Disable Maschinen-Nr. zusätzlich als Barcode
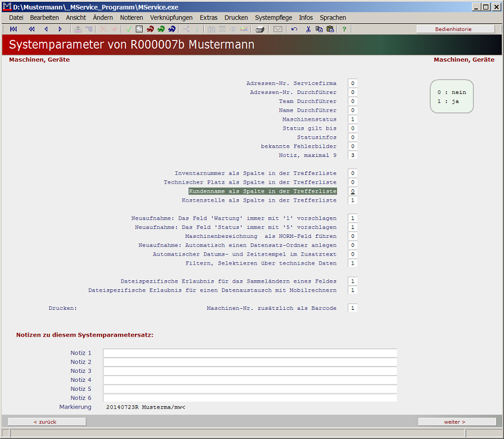Screen dimensions: 504x439 [352, 308]
